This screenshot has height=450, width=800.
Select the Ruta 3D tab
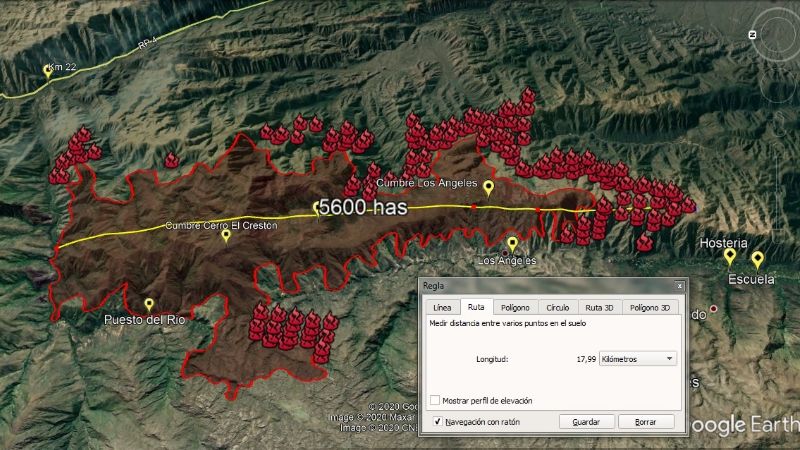[600, 308]
